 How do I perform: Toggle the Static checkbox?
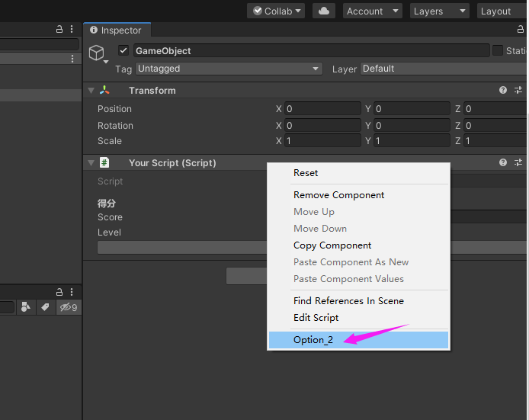click(x=498, y=50)
